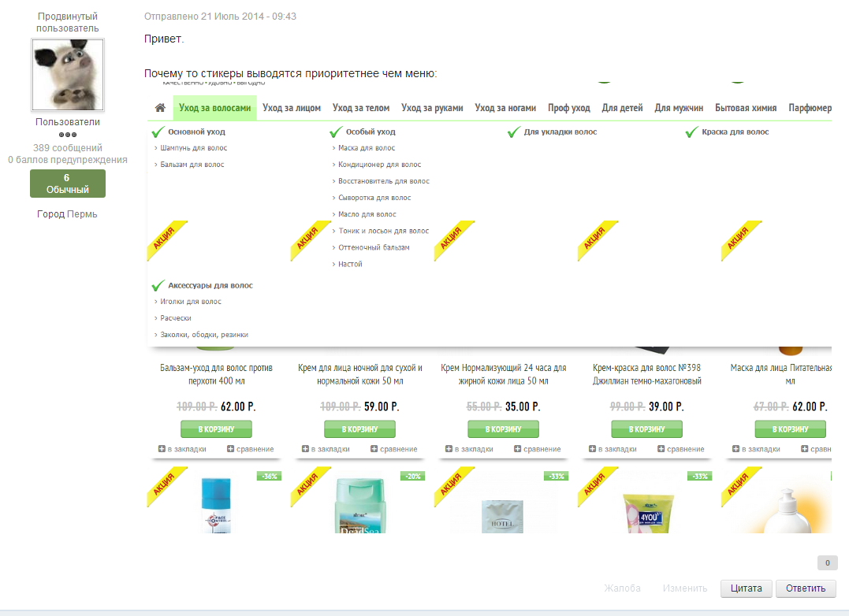This screenshot has height=616, width=849.
Task: Open the Уход за волосами menu tab
Action: 215,108
